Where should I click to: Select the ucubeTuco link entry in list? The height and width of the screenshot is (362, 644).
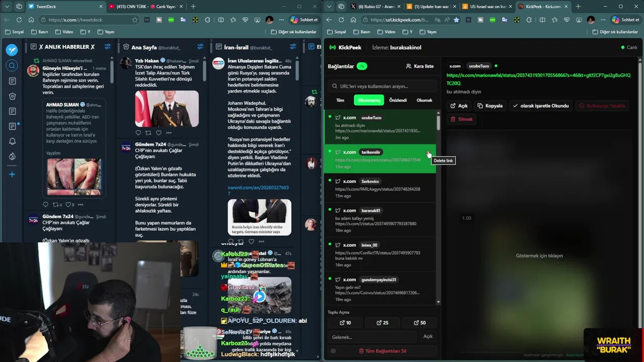point(380,127)
